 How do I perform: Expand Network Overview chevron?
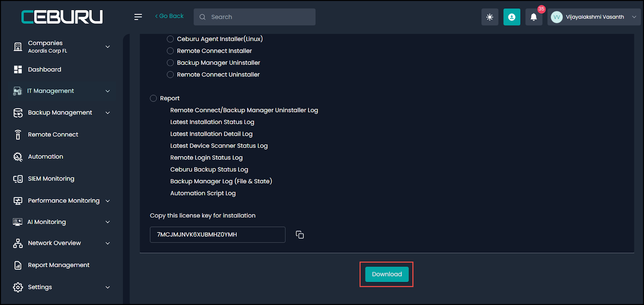click(107, 243)
